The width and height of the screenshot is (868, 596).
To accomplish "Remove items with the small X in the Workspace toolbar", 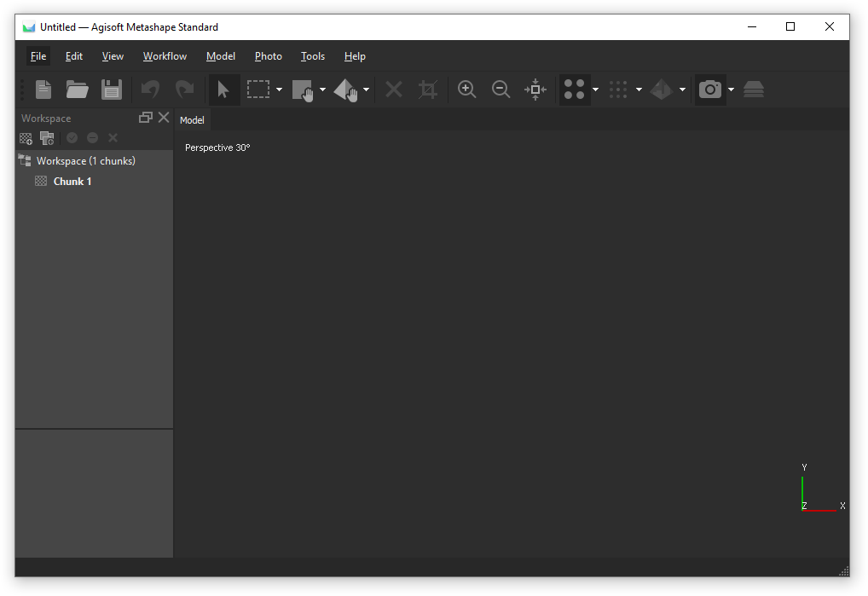I will pos(113,138).
